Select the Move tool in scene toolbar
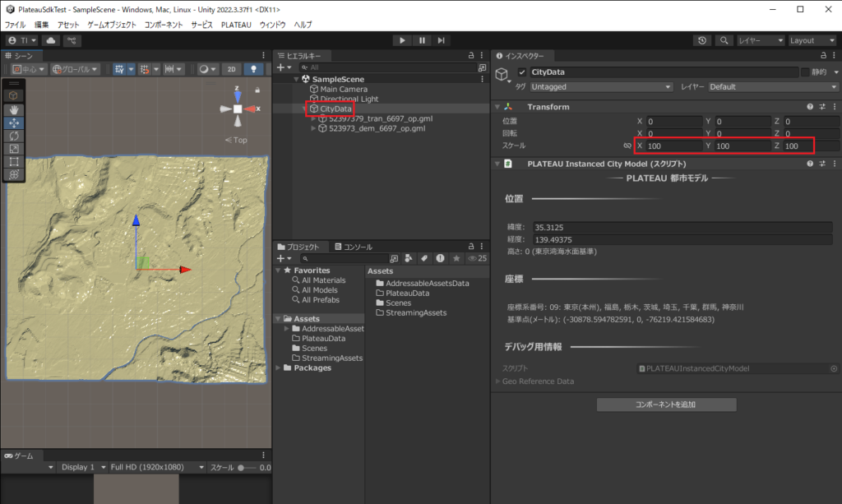This screenshot has width=842, height=504. (x=14, y=123)
